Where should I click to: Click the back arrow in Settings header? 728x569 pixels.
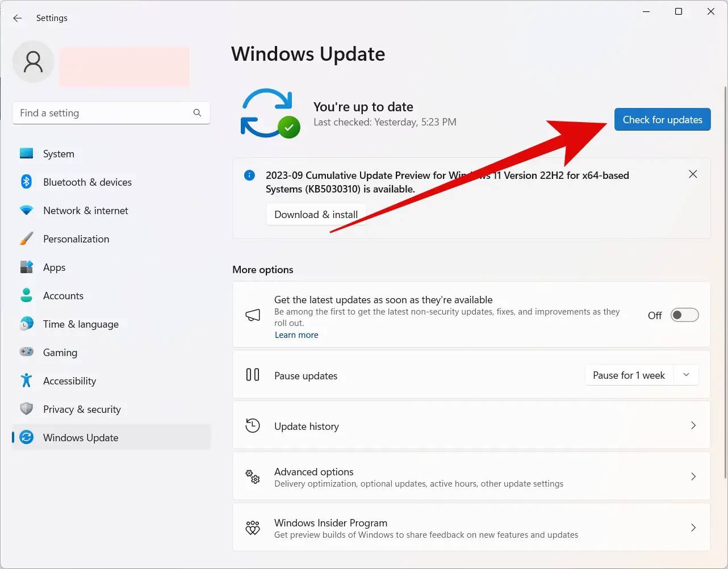(18, 18)
